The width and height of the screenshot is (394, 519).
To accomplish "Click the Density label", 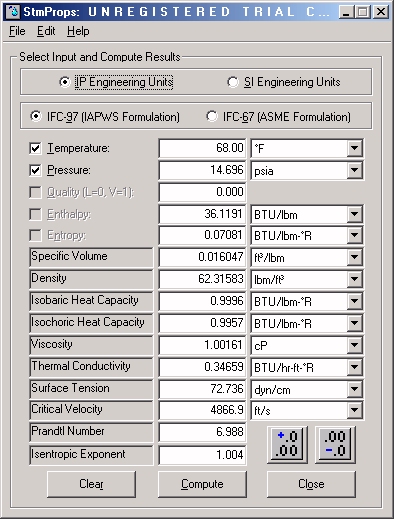I will pyautogui.click(x=91, y=279).
